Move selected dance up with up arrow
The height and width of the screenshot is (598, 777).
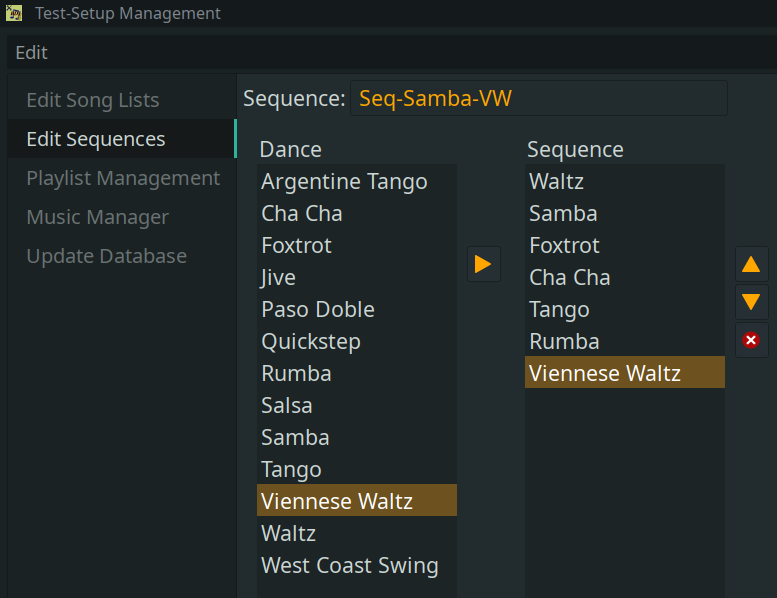click(x=751, y=264)
